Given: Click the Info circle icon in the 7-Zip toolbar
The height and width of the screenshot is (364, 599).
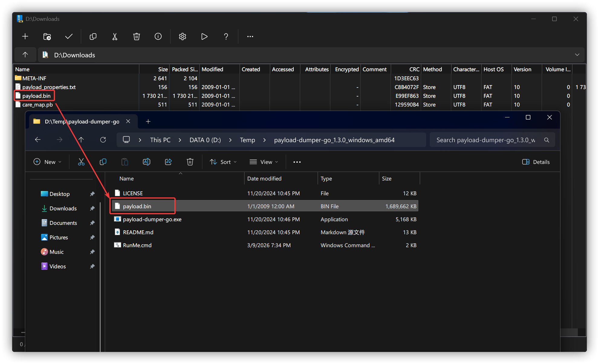Looking at the screenshot, I should pyautogui.click(x=158, y=37).
